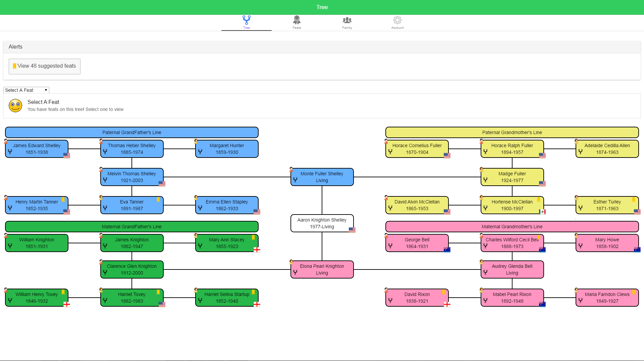
Task: Click the Clarence Glen Knighton node
Action: tap(132, 269)
